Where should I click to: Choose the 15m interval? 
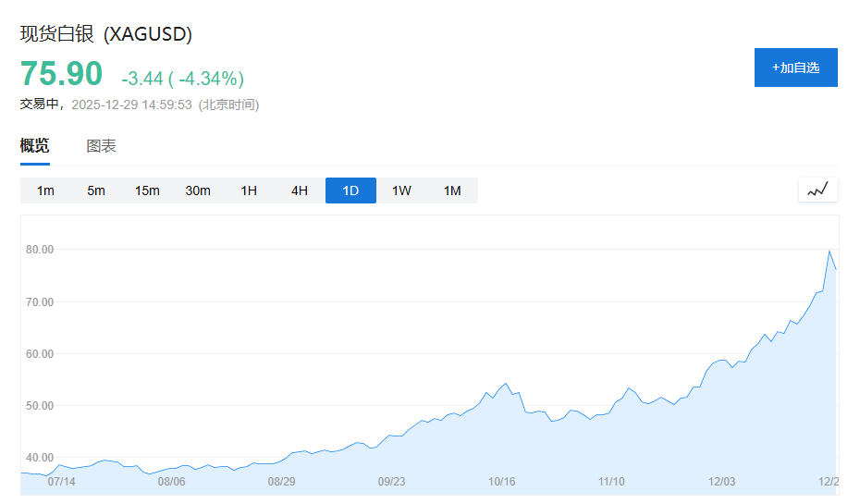(x=147, y=191)
